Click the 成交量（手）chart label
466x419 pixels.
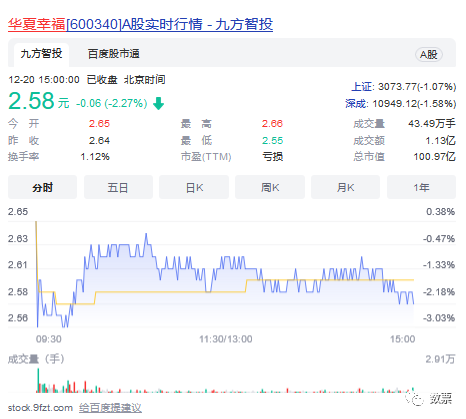[36, 359]
